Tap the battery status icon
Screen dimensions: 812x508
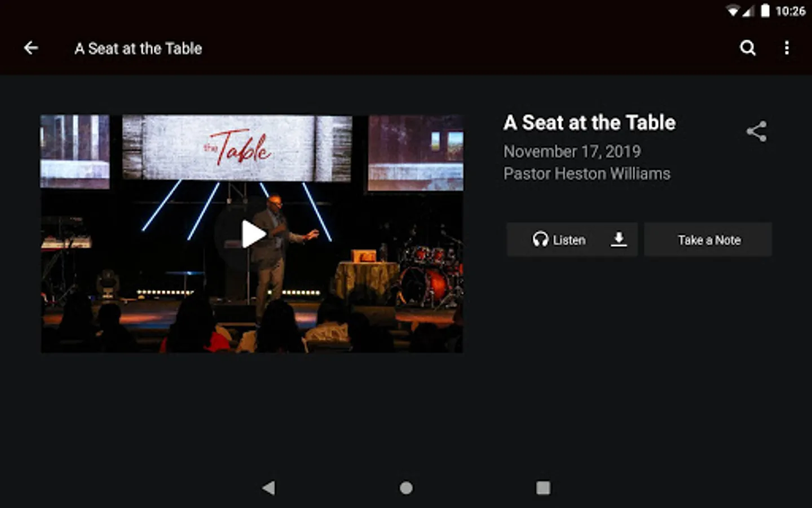click(765, 11)
